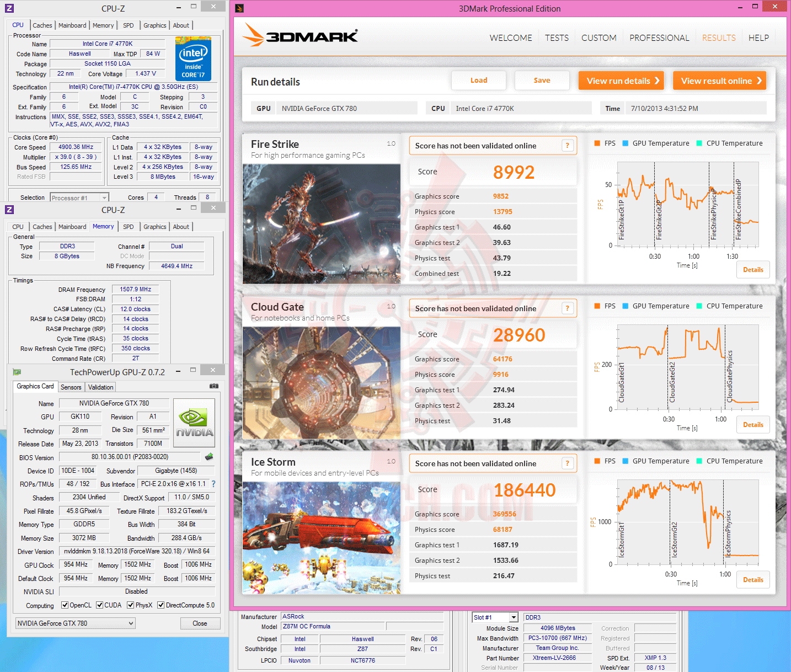This screenshot has height=672, width=791.
Task: Open Details for the Cloud Gate chart
Action: [753, 425]
